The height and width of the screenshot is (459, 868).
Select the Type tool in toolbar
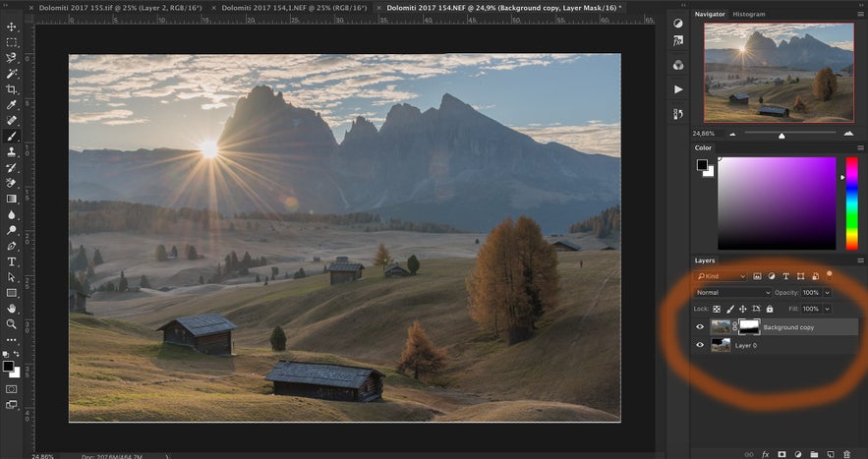pyautogui.click(x=11, y=261)
